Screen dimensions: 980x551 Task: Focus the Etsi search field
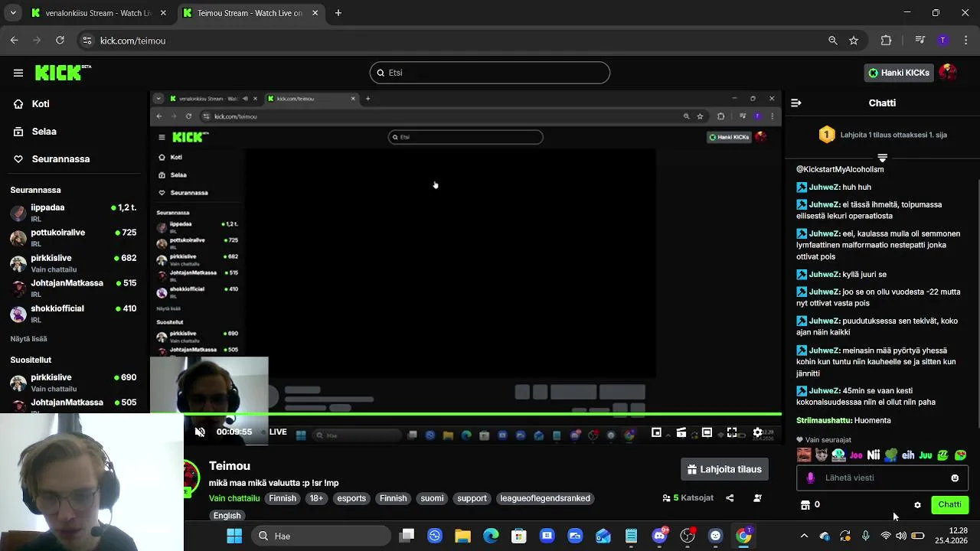tap(490, 73)
